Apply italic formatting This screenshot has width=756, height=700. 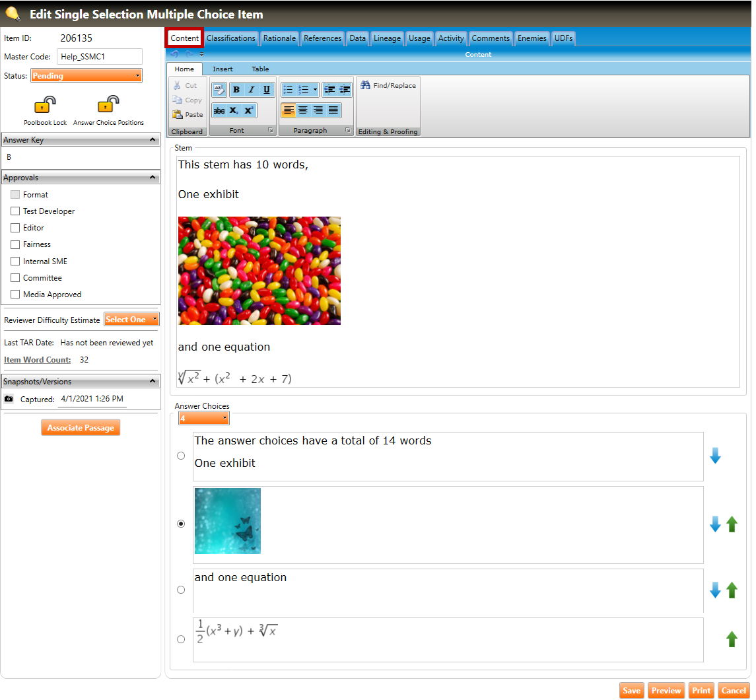pyautogui.click(x=252, y=90)
